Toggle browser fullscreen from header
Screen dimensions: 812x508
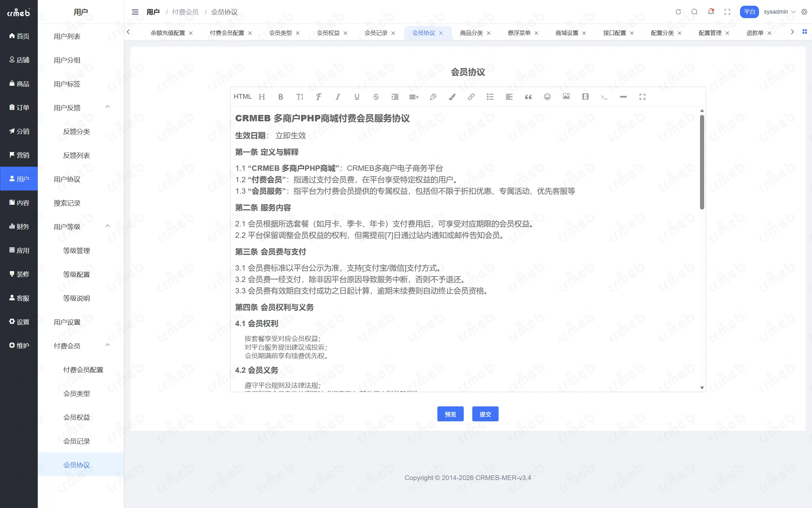727,12
